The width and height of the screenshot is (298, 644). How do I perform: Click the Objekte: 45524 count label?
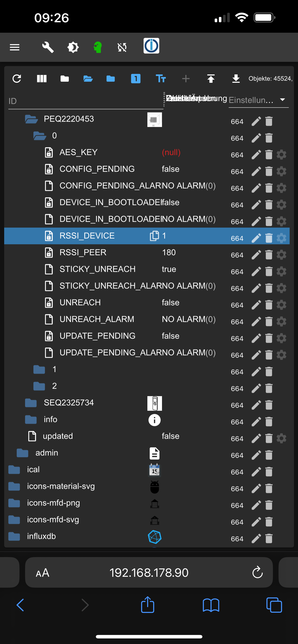tap(270, 79)
